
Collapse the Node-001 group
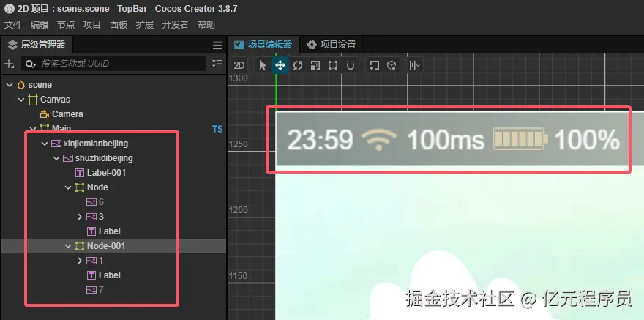pyautogui.click(x=68, y=246)
